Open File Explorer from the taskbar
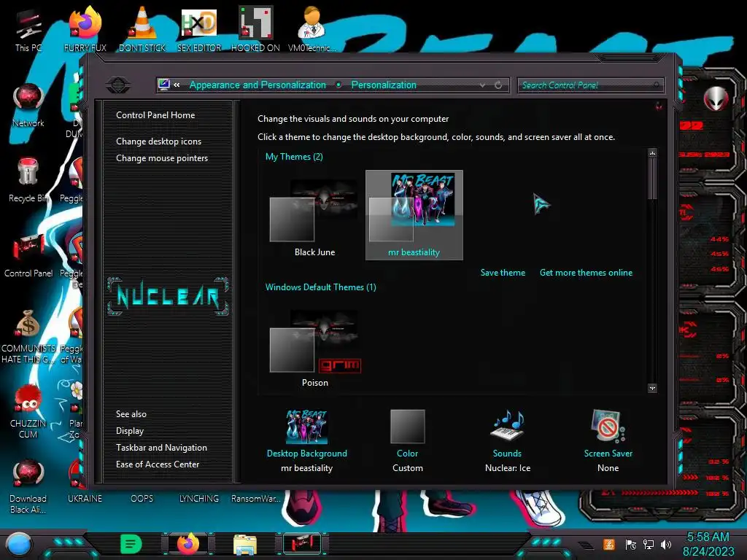The image size is (747, 560). [245, 545]
